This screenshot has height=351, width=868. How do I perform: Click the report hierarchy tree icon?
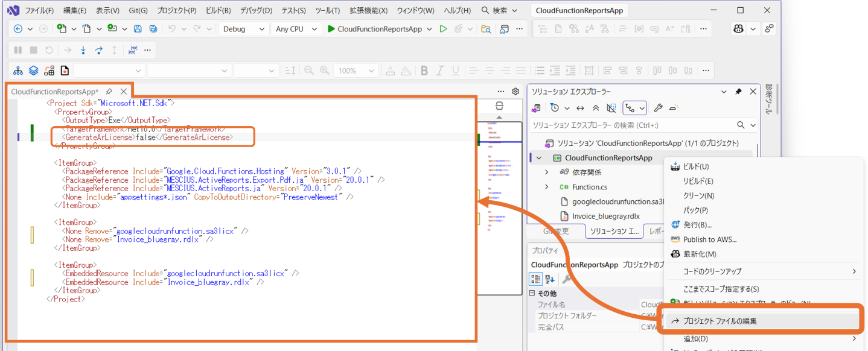coord(18,71)
